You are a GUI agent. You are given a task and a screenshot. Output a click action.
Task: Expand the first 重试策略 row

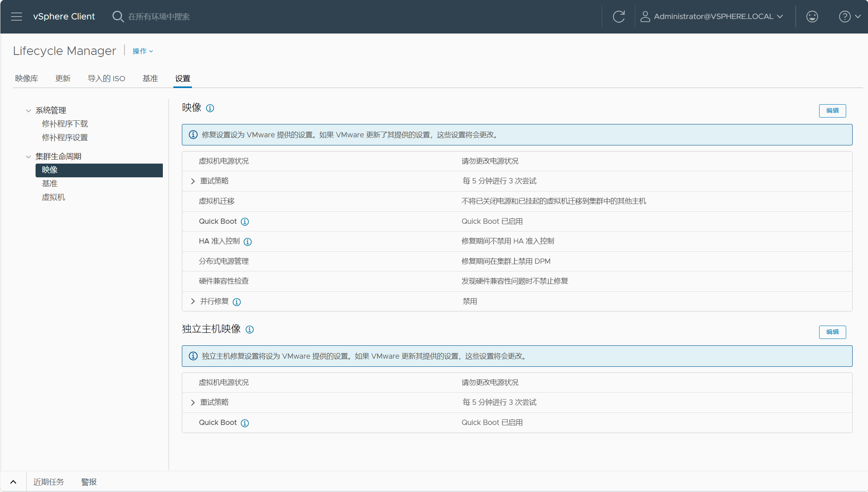point(193,181)
